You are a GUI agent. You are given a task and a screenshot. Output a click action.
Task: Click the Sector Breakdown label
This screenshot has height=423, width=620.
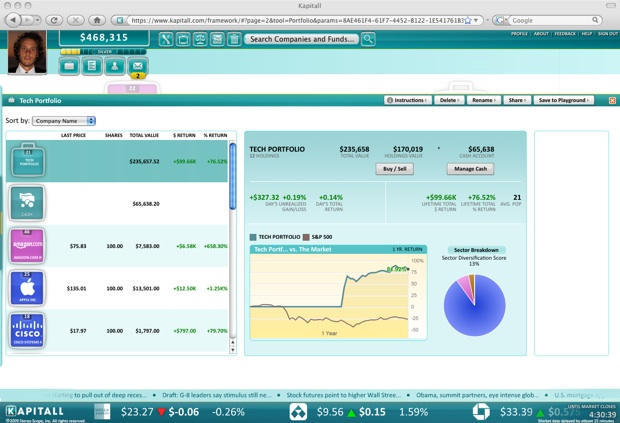tap(476, 250)
